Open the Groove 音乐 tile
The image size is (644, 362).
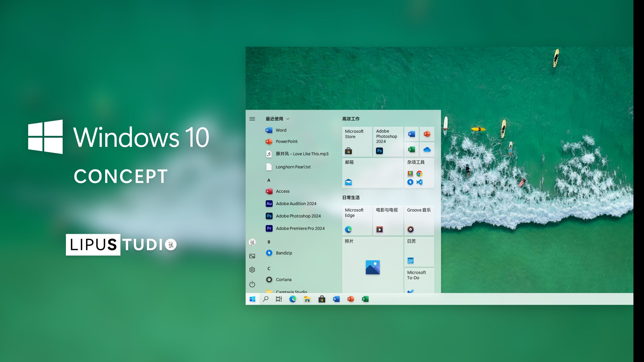419,220
